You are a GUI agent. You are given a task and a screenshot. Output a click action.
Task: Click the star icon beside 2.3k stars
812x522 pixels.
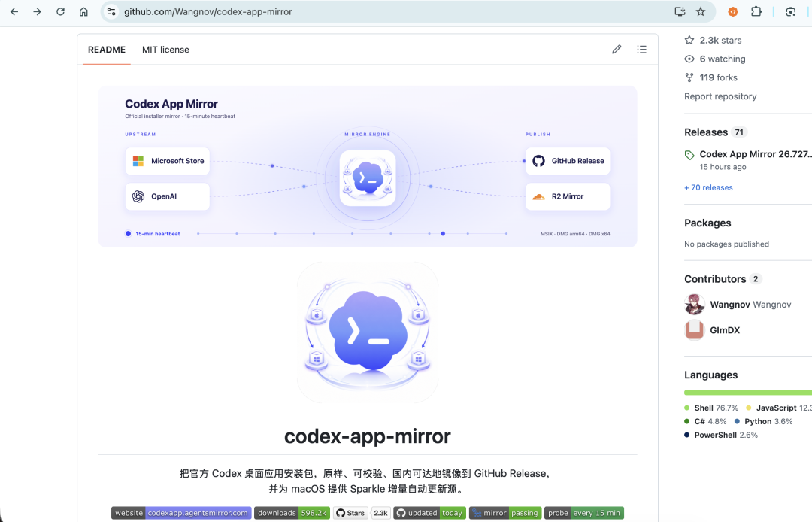pyautogui.click(x=689, y=40)
